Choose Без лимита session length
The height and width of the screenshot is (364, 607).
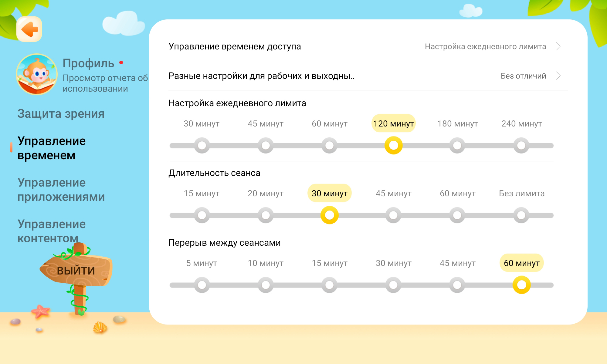click(522, 194)
